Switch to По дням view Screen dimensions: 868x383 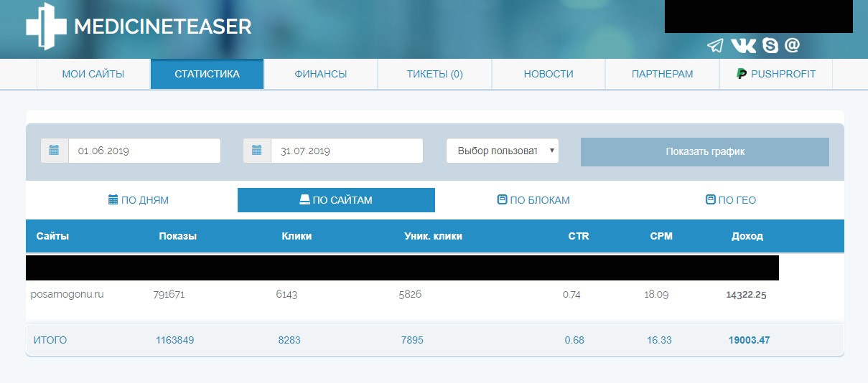pos(139,200)
